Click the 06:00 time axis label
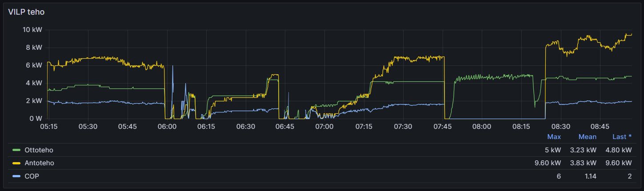644x191 pixels. point(167,127)
